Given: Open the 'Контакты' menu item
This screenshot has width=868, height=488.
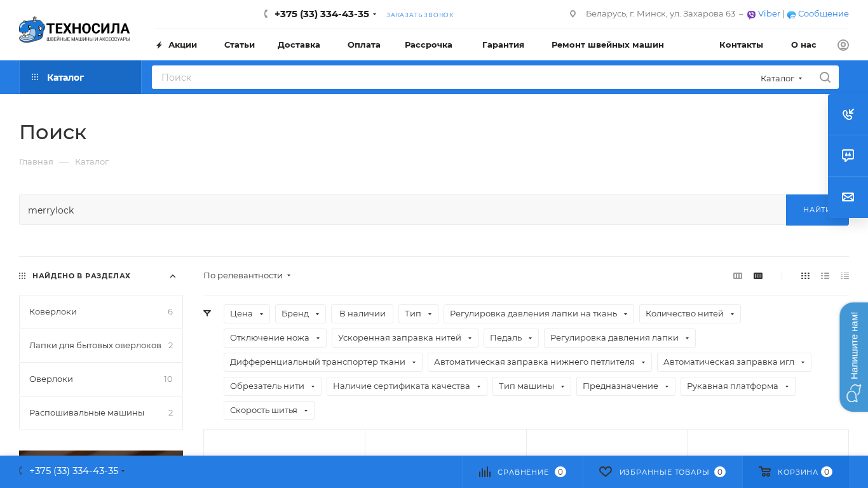Looking at the screenshot, I should point(741,45).
